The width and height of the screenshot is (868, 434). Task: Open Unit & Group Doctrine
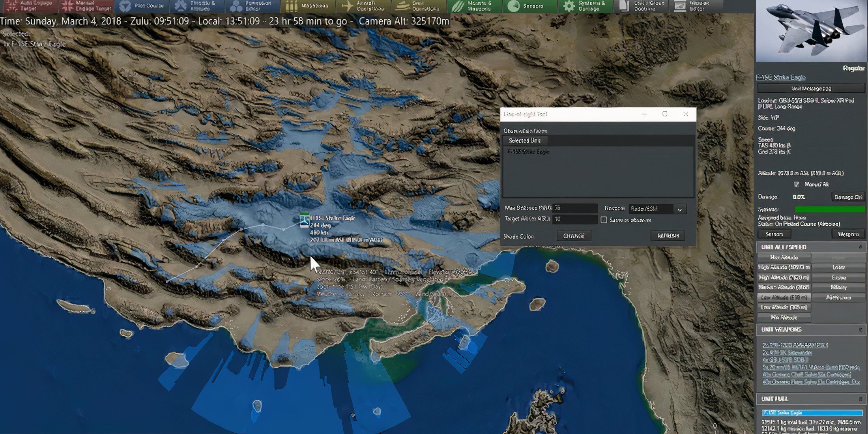(x=641, y=6)
